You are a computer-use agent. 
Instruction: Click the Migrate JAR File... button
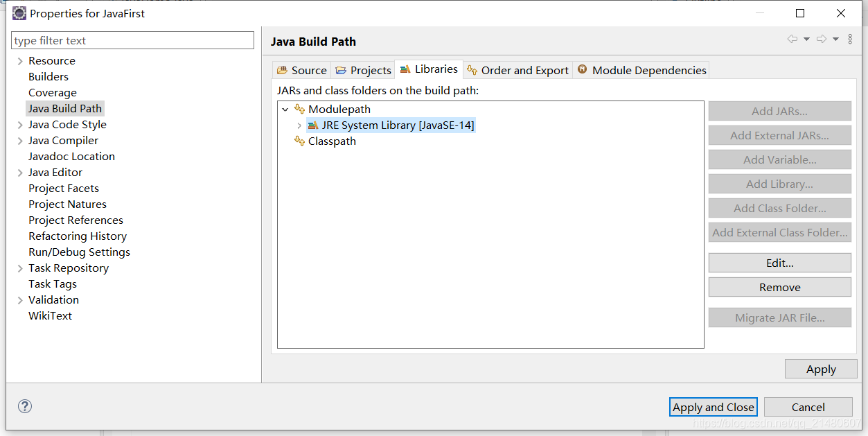click(779, 317)
